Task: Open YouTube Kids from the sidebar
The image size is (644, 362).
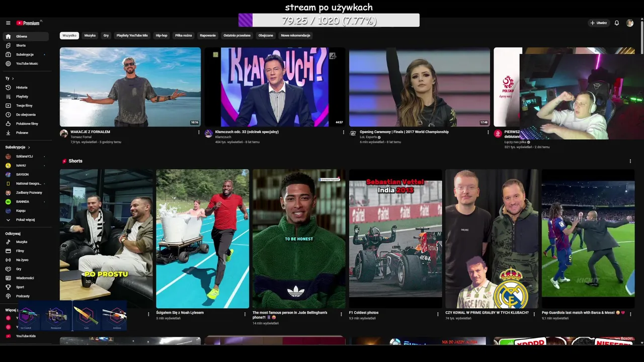Action: point(25,336)
